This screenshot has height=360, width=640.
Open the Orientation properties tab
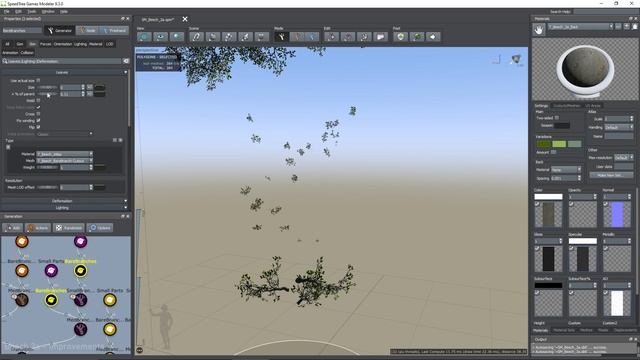(x=62, y=44)
